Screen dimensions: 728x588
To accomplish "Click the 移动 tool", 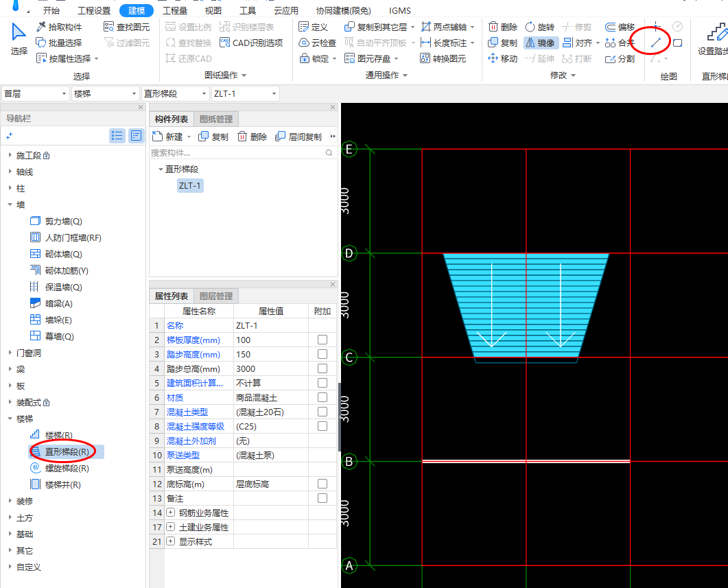I will (503, 58).
